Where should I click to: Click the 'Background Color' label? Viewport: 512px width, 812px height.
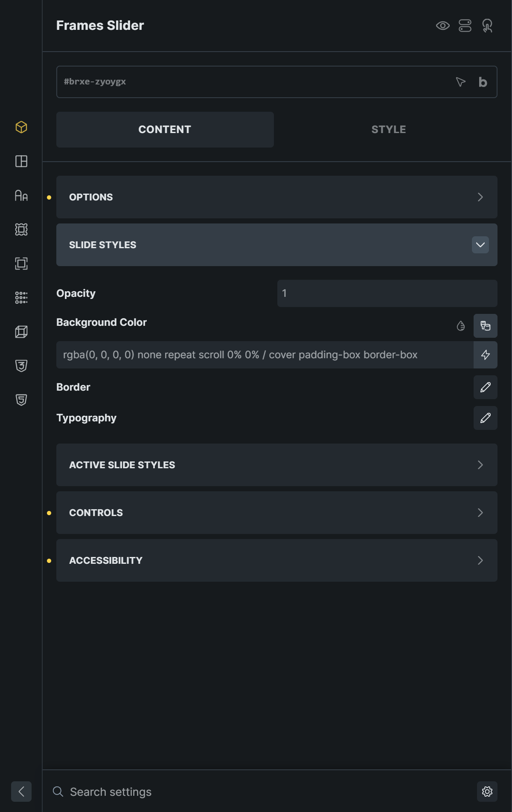(102, 322)
